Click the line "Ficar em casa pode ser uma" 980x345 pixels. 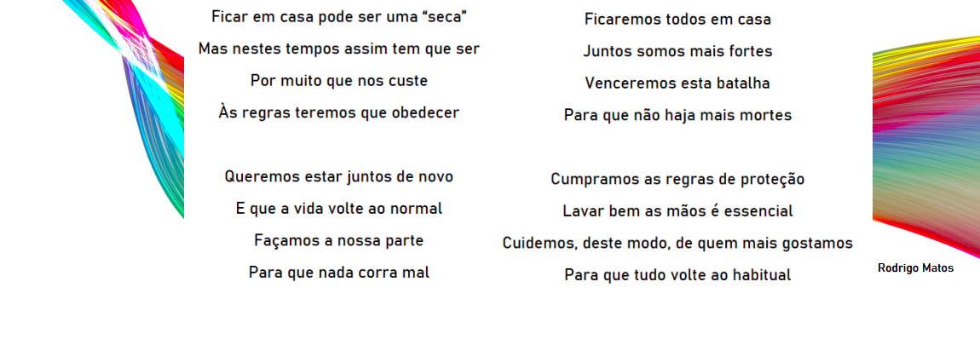[x=324, y=17]
